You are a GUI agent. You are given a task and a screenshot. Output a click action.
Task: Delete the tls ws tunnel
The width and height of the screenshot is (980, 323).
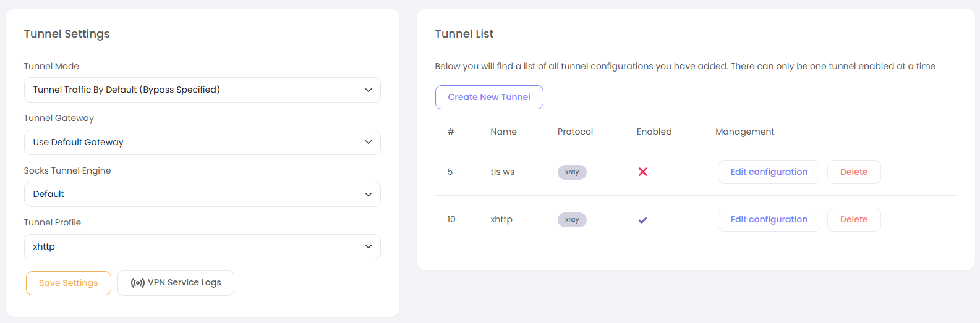pyautogui.click(x=853, y=172)
